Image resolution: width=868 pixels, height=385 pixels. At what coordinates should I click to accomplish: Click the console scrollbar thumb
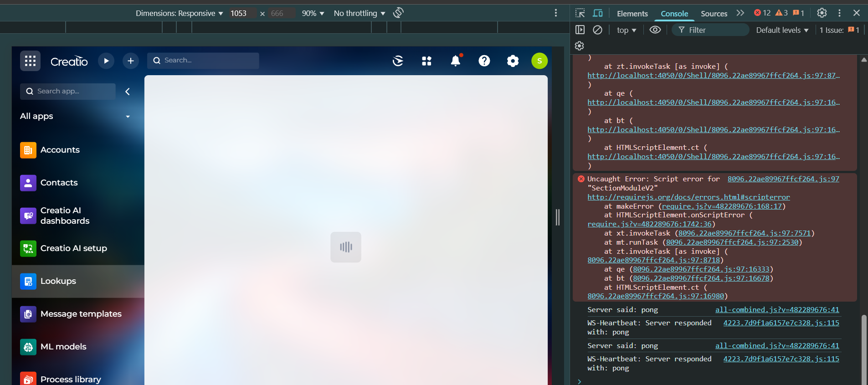[864, 349]
